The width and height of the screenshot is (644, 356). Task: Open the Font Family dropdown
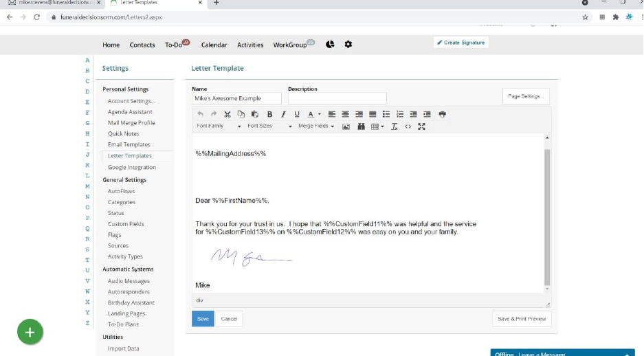click(x=219, y=126)
